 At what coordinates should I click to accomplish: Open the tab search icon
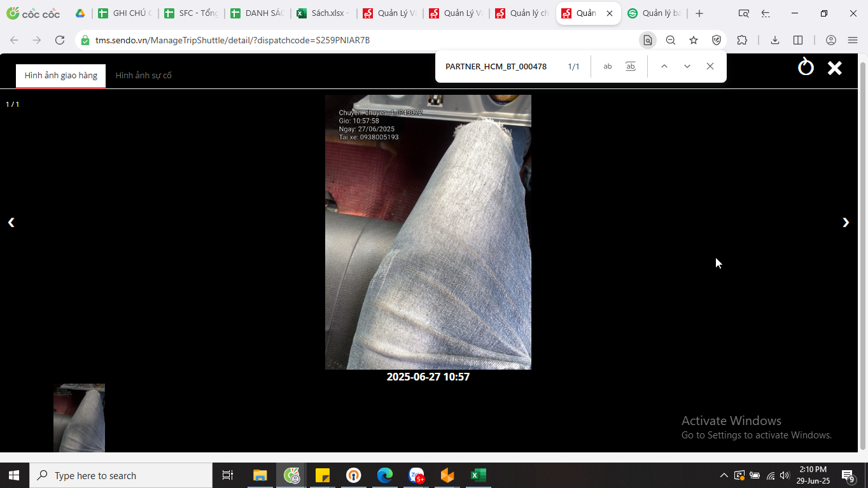point(743,13)
